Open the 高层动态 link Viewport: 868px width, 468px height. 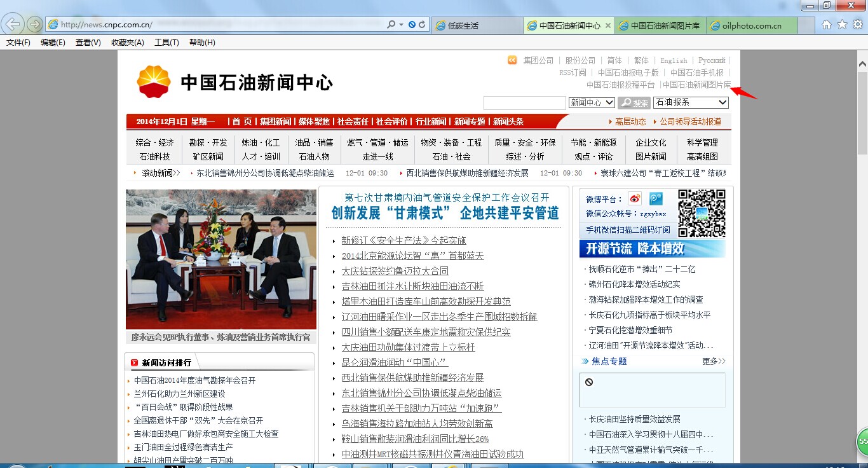click(630, 121)
